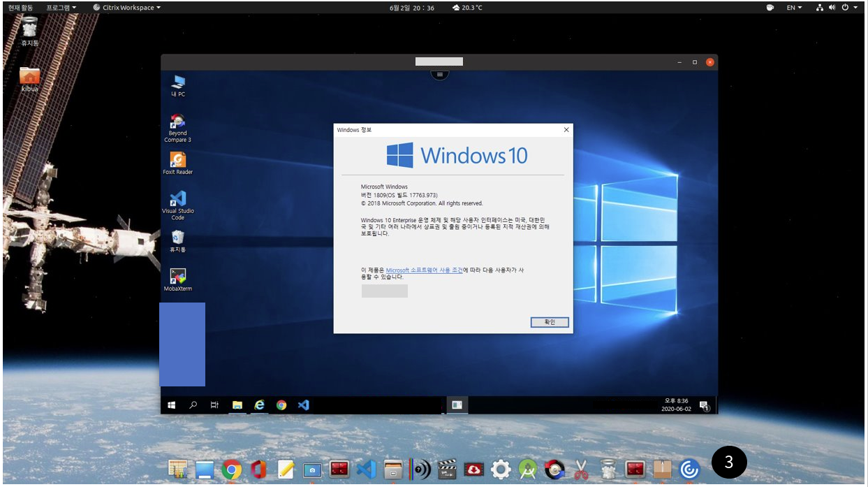The image size is (868, 487).
Task: Open 내 PC icon on the Windows desktop
Action: point(178,86)
